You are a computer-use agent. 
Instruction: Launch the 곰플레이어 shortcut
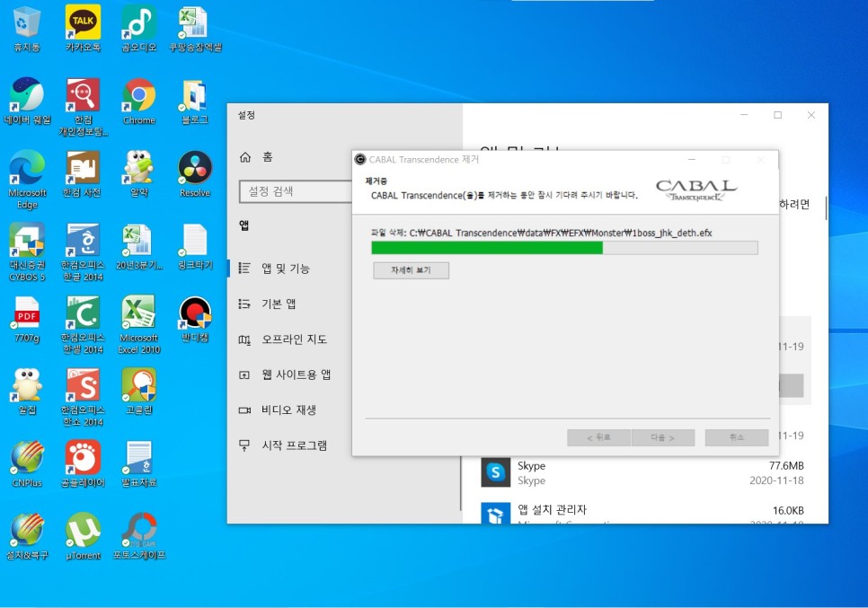click(83, 464)
